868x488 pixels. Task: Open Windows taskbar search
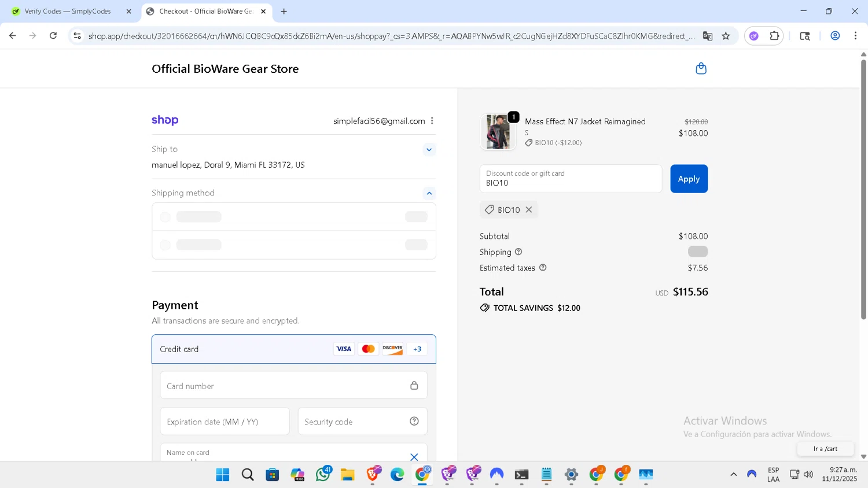tap(248, 475)
